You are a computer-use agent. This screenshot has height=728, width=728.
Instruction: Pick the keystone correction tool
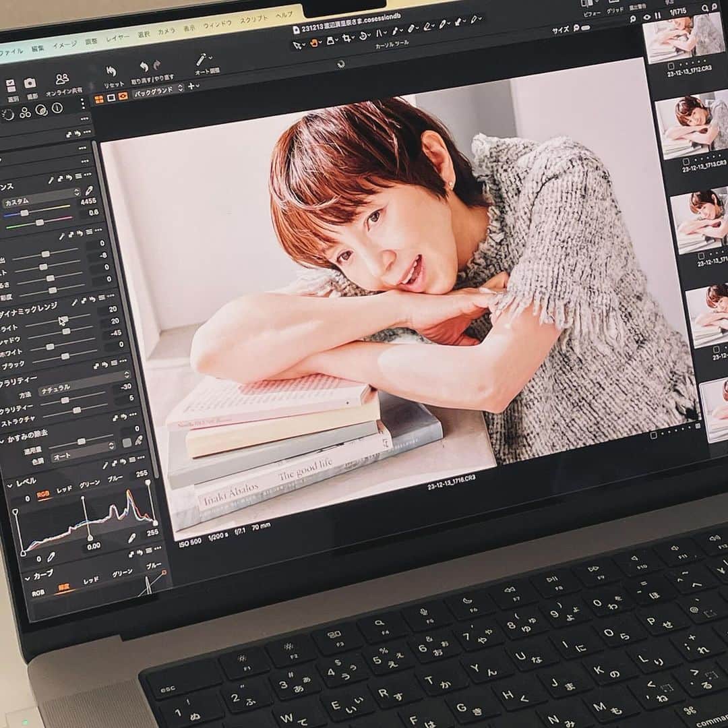coord(379,34)
